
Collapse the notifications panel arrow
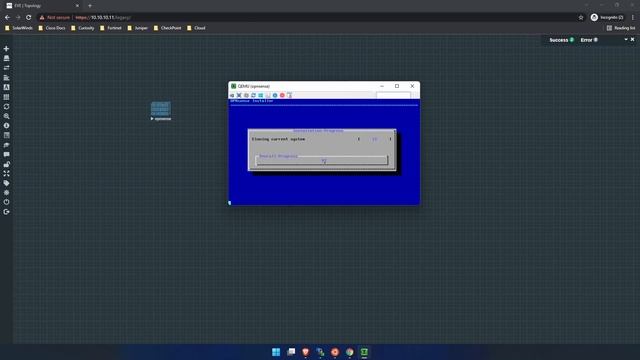click(626, 40)
